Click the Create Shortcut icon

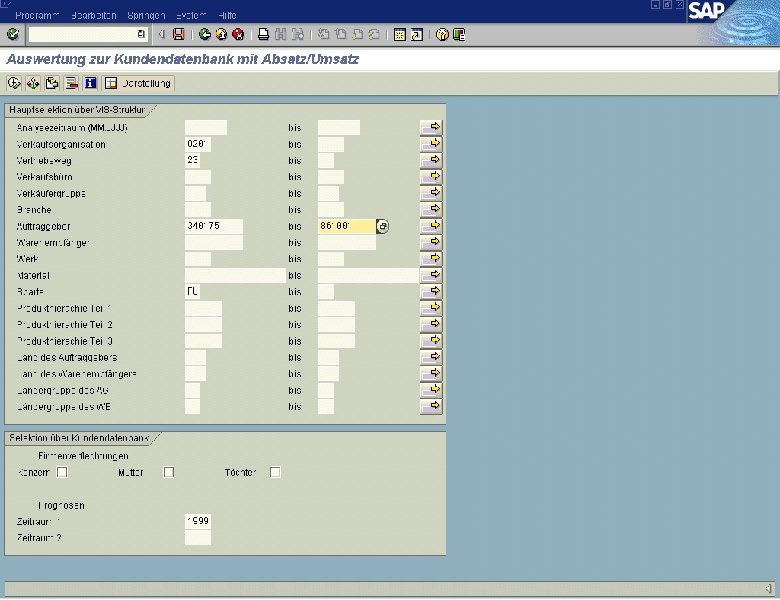tap(416, 34)
